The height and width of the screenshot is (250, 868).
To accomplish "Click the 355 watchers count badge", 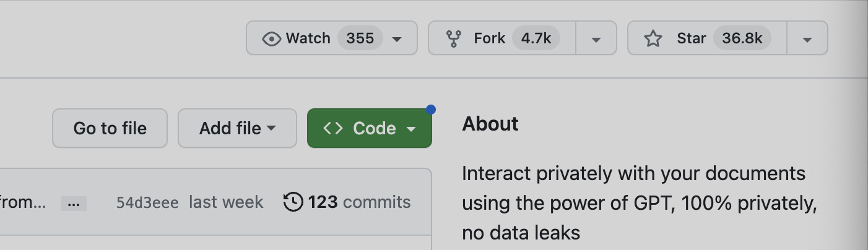I will [360, 39].
